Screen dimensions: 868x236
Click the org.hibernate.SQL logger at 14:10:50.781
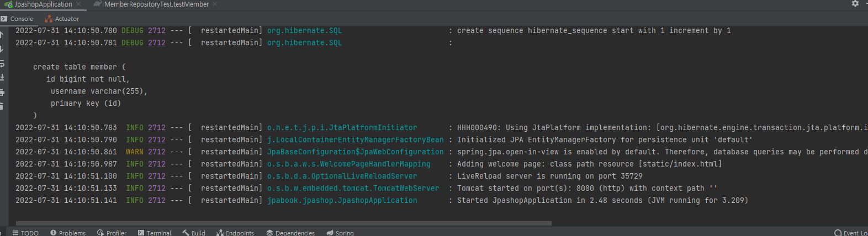[305, 42]
